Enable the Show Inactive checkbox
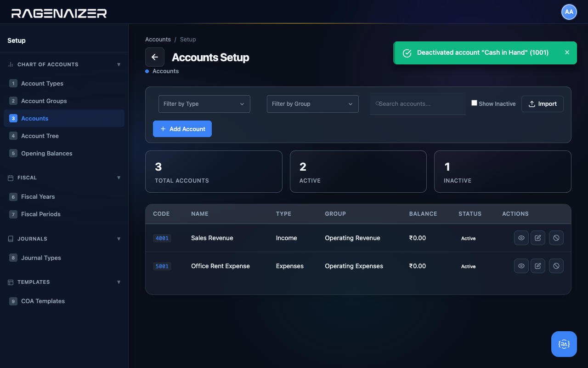The image size is (588, 368). 474,103
